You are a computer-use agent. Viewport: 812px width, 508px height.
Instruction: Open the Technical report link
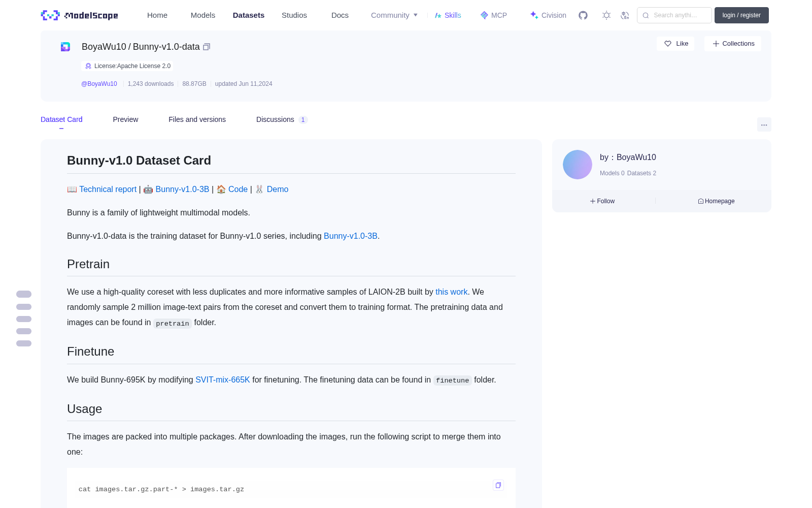tap(108, 189)
